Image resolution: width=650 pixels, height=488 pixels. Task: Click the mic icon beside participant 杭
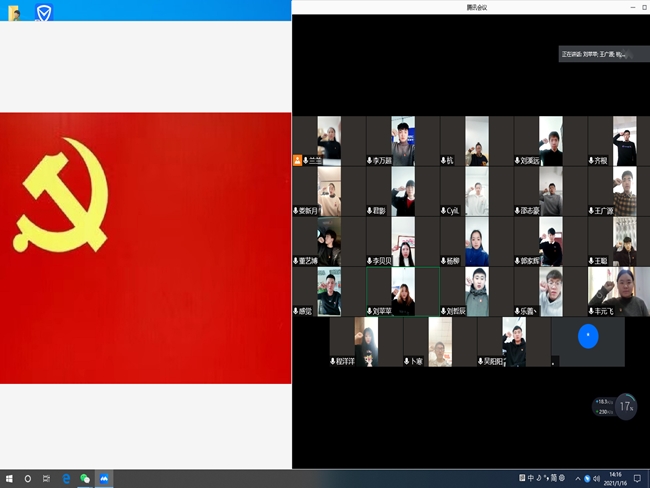[443, 160]
